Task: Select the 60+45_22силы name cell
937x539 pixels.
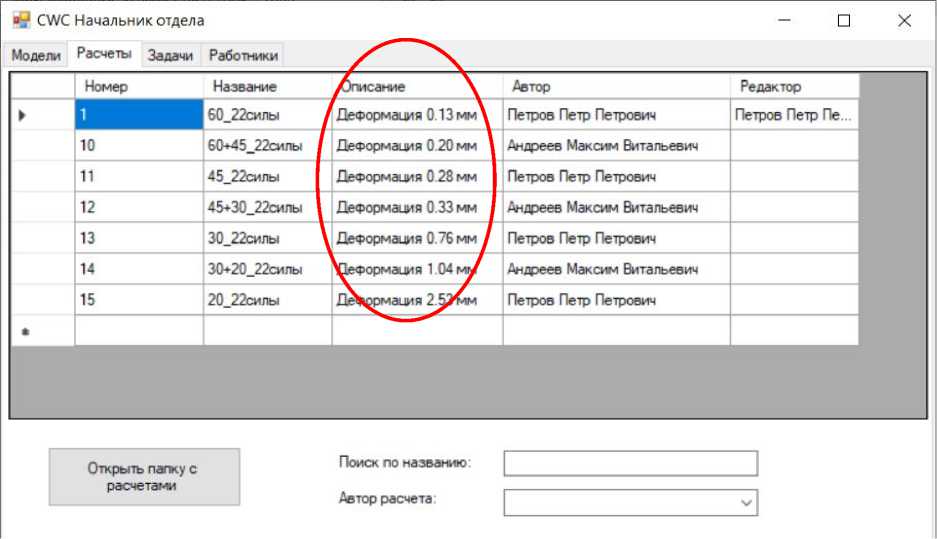Action: pyautogui.click(x=267, y=145)
